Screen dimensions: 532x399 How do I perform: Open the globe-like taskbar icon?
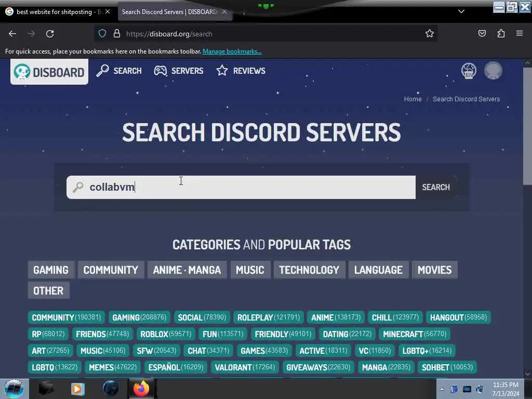(110, 389)
